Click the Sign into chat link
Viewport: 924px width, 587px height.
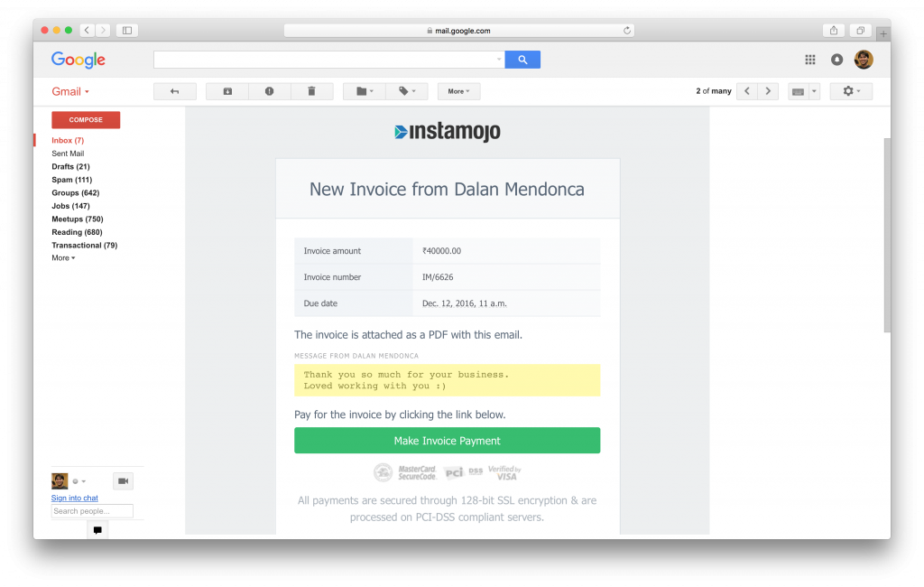75,498
